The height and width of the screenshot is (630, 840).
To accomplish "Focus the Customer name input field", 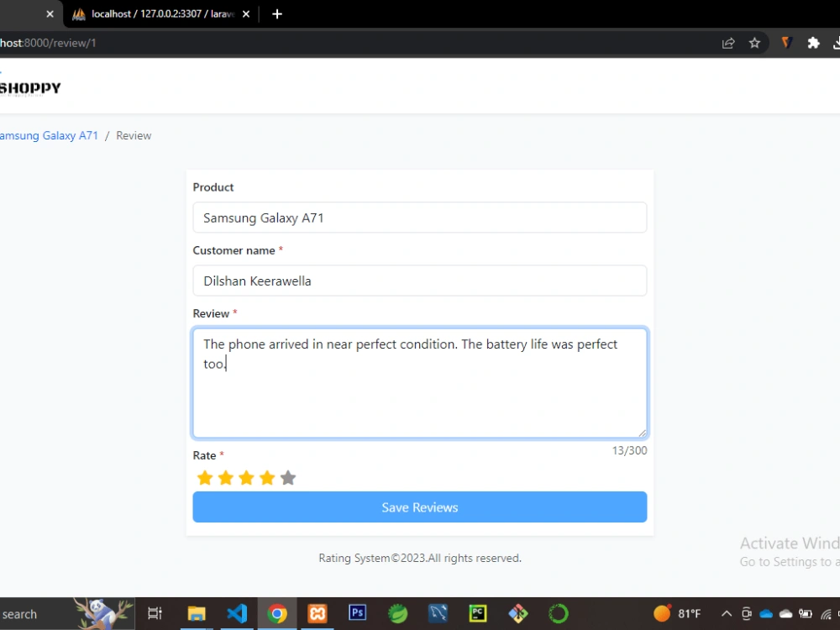I will click(x=419, y=281).
